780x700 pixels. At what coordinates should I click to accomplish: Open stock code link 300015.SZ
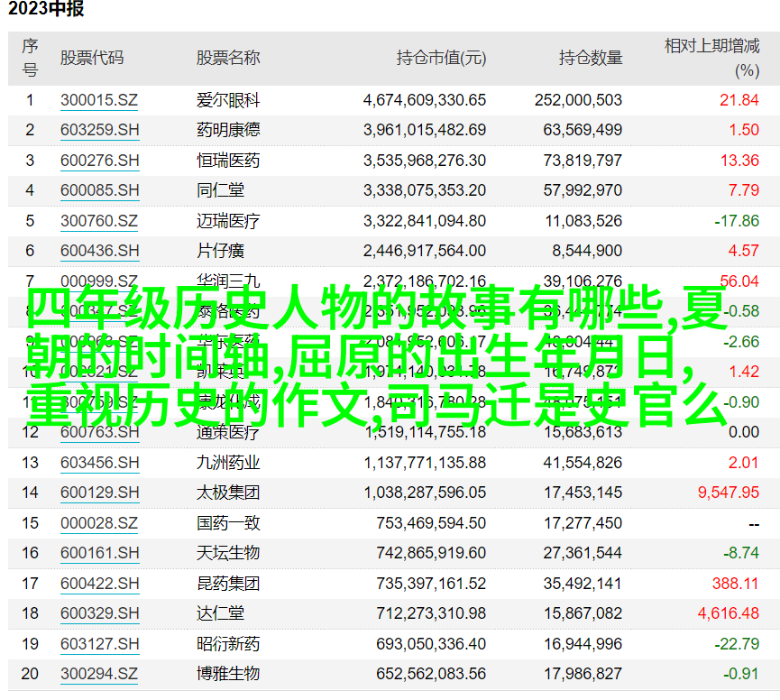(x=99, y=100)
